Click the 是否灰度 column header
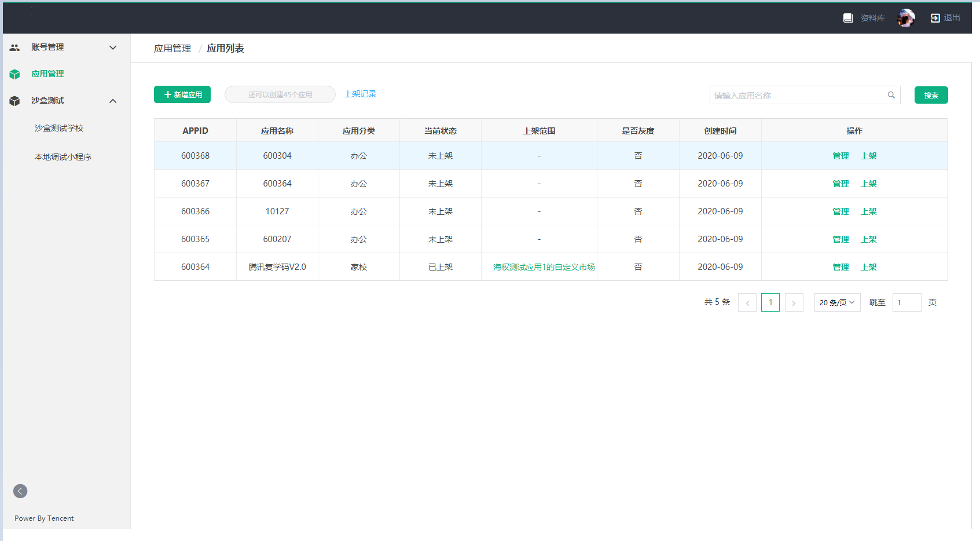The width and height of the screenshot is (980, 541). pos(638,131)
